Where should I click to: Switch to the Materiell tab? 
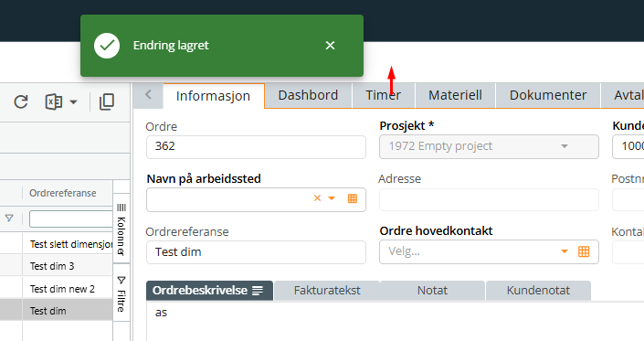455,95
